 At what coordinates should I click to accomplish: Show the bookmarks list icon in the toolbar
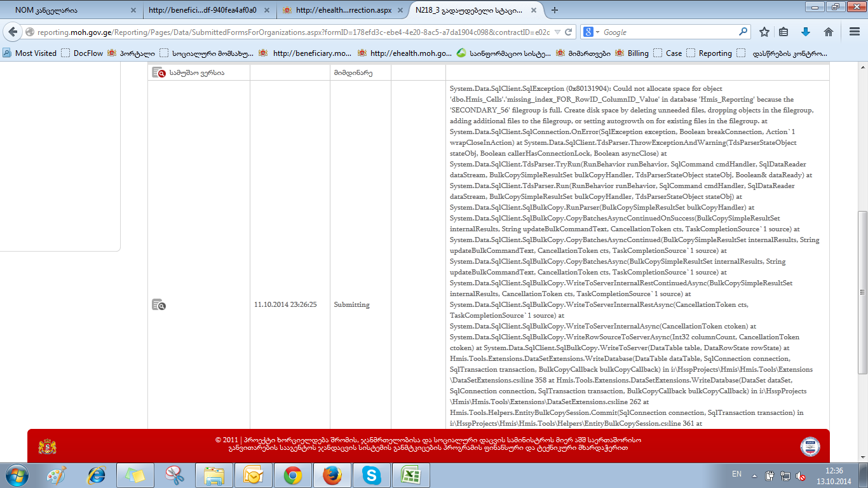tap(784, 32)
